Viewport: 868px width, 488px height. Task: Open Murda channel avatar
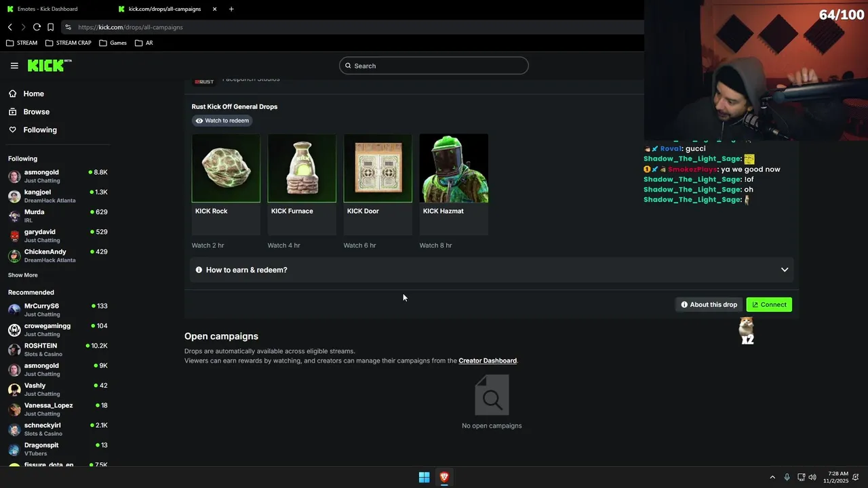click(14, 216)
